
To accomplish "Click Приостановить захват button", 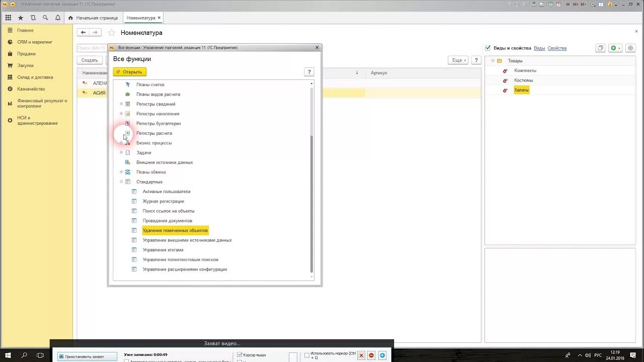I will pyautogui.click(x=87, y=356).
